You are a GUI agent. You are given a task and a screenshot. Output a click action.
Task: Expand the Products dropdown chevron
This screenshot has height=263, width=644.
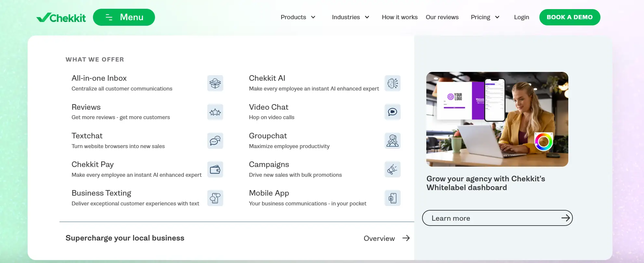(x=313, y=17)
